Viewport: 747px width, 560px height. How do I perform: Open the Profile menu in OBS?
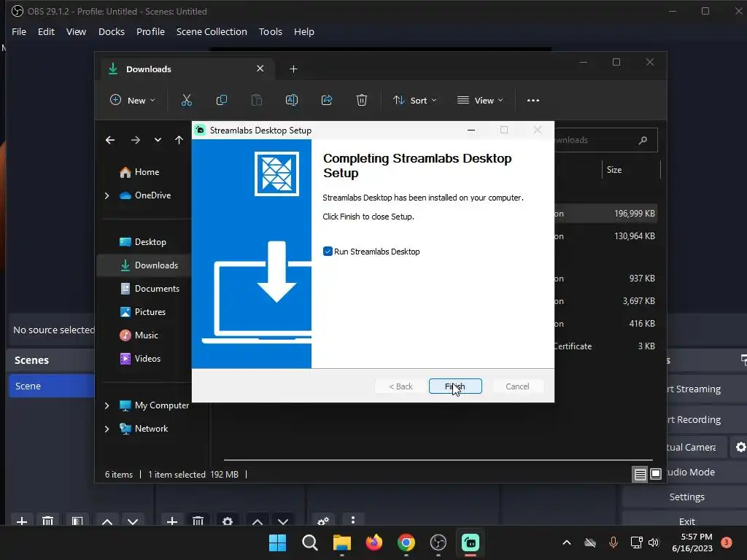(150, 31)
